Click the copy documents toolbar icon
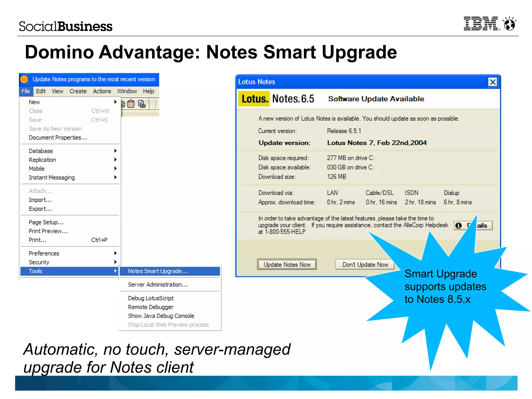 [142, 104]
